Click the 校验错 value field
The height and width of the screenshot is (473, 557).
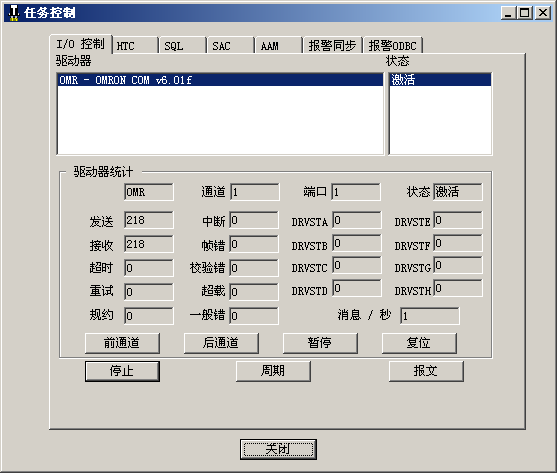click(254, 268)
